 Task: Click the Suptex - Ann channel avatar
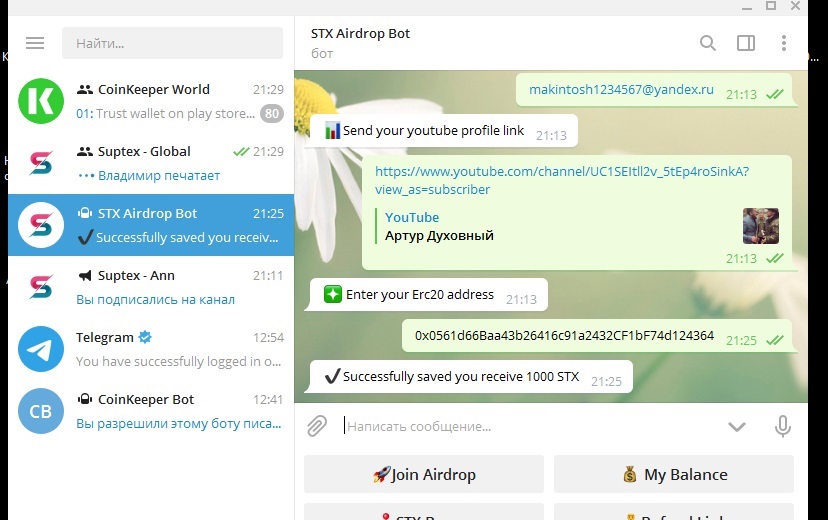click(41, 287)
